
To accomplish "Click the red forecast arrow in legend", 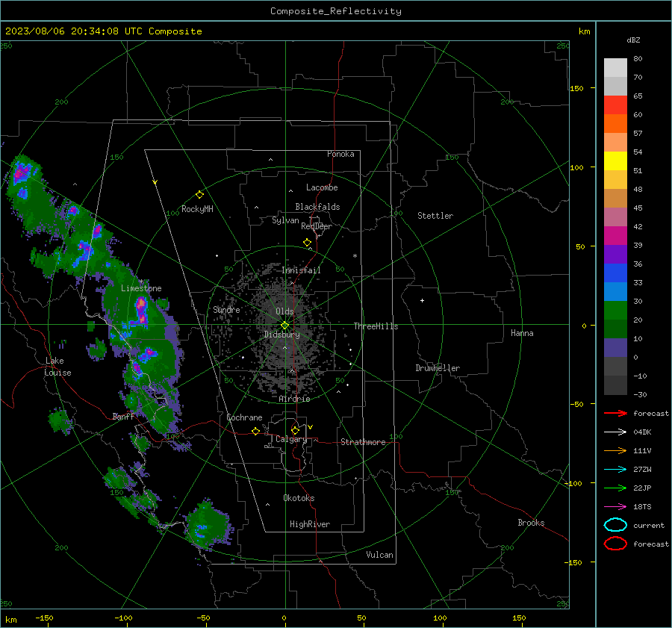I will click(x=615, y=413).
